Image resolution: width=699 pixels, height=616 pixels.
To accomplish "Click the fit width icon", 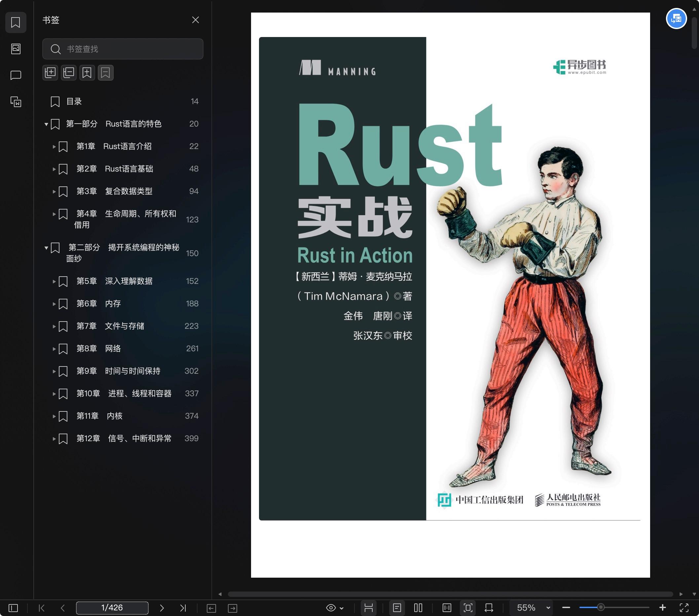I will pyautogui.click(x=489, y=608).
